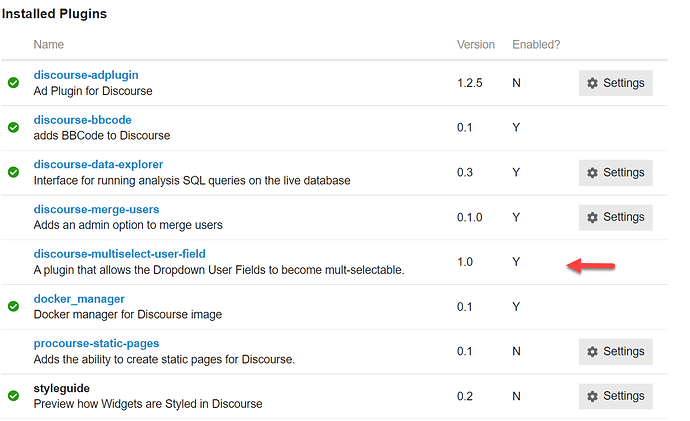Open the discourse-multiselect-user-field link
This screenshot has width=690, height=421.
coord(119,254)
